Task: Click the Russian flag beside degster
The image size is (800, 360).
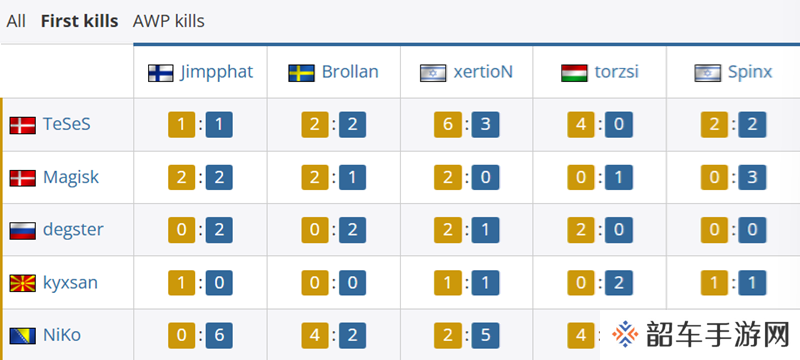Action: click(x=22, y=230)
